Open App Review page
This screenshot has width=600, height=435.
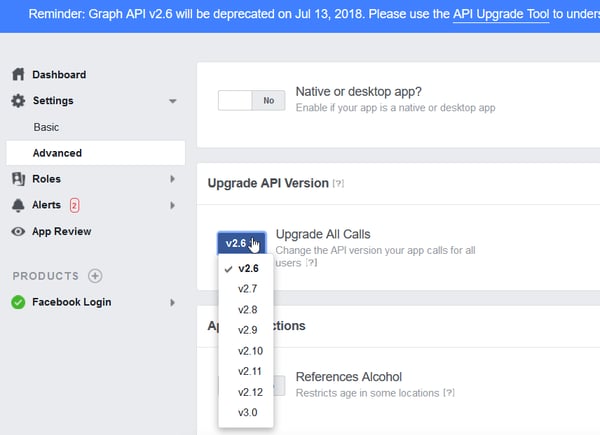(62, 231)
